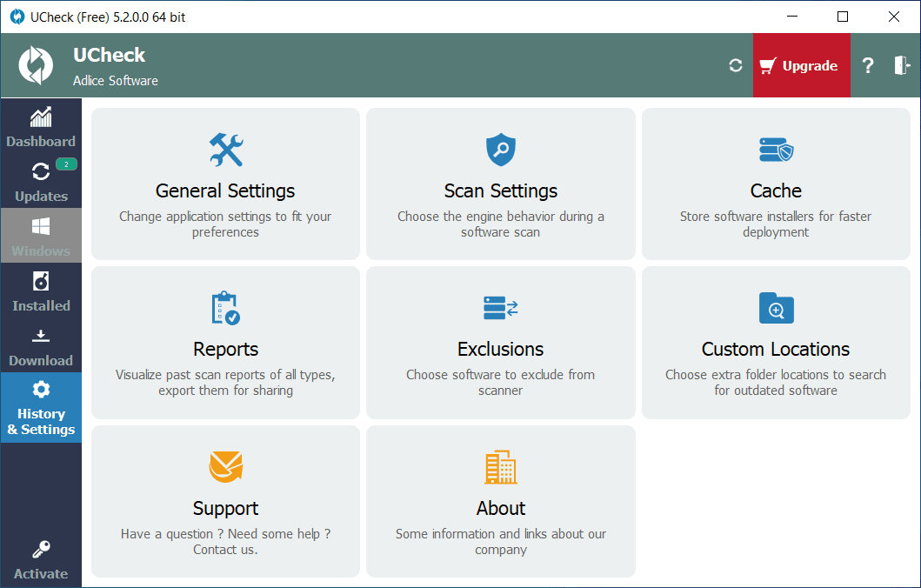Click Activate at sidebar bottom
921x588 pixels.
[x=41, y=559]
